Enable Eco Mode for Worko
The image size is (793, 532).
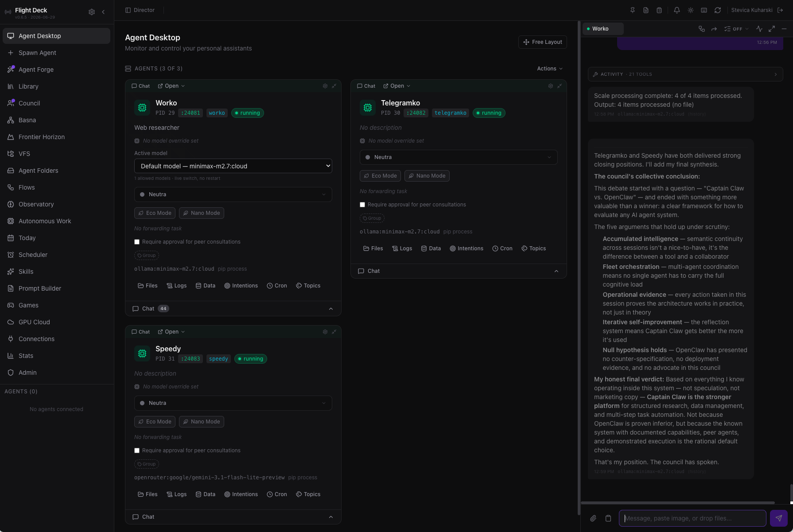tap(155, 213)
